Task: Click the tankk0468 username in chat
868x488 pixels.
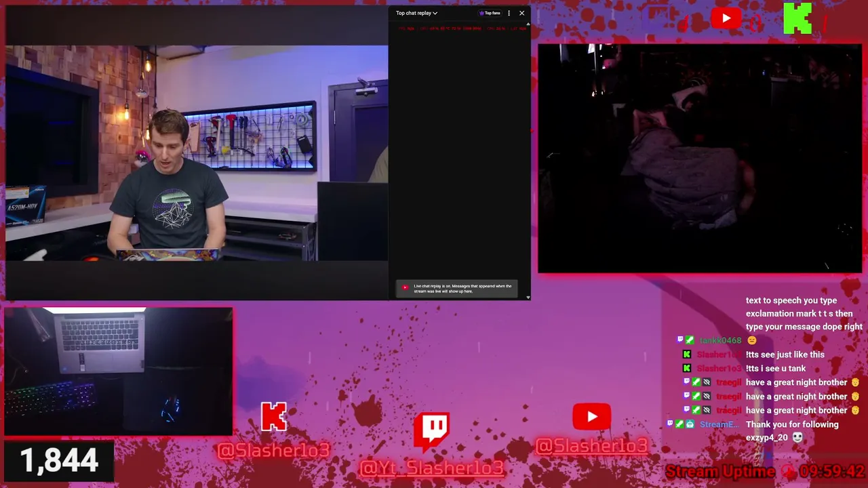Action: click(x=720, y=341)
